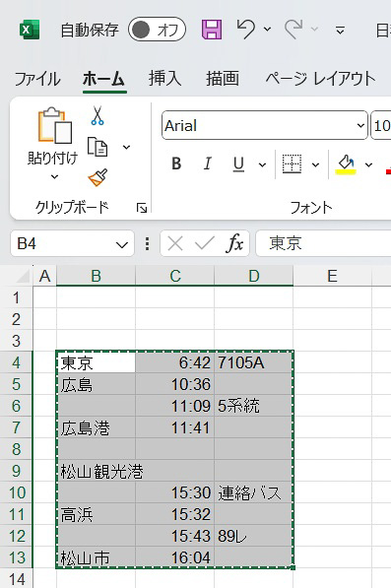
Task: Select column C header
Action: [175, 277]
